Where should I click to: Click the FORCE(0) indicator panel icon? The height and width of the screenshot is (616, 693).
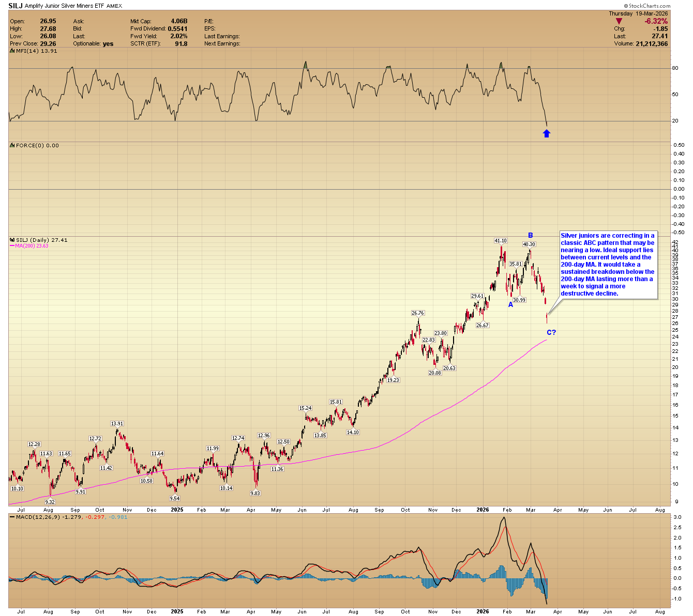(x=12, y=145)
